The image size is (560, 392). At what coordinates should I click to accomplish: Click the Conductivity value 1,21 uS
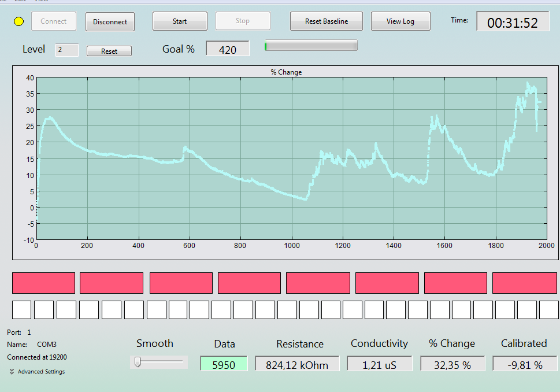379,364
